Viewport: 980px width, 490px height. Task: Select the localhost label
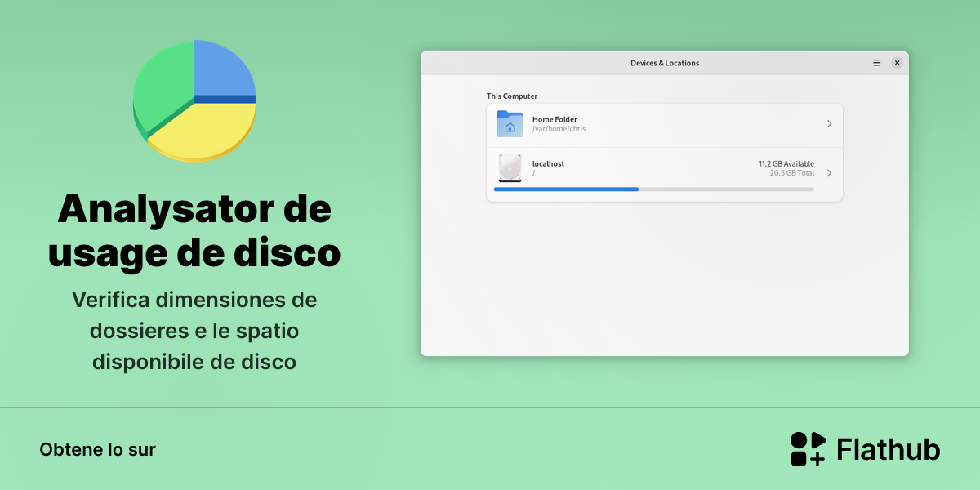tap(548, 163)
